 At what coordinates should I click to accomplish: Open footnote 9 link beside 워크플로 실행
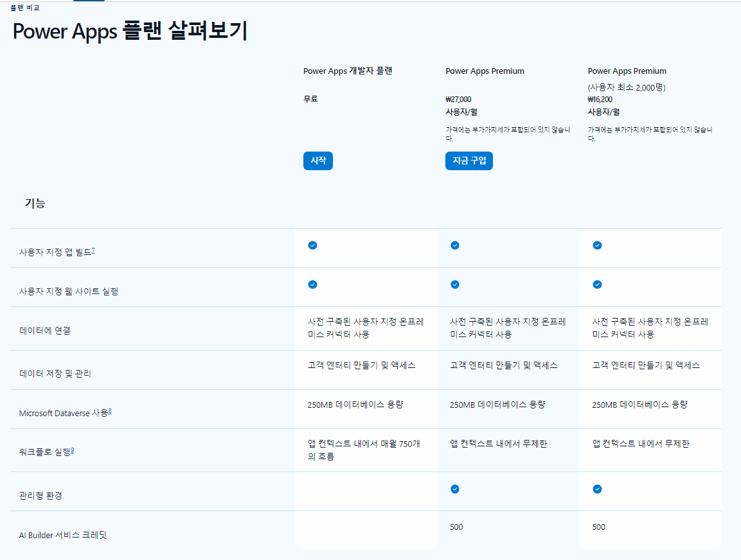click(73, 450)
